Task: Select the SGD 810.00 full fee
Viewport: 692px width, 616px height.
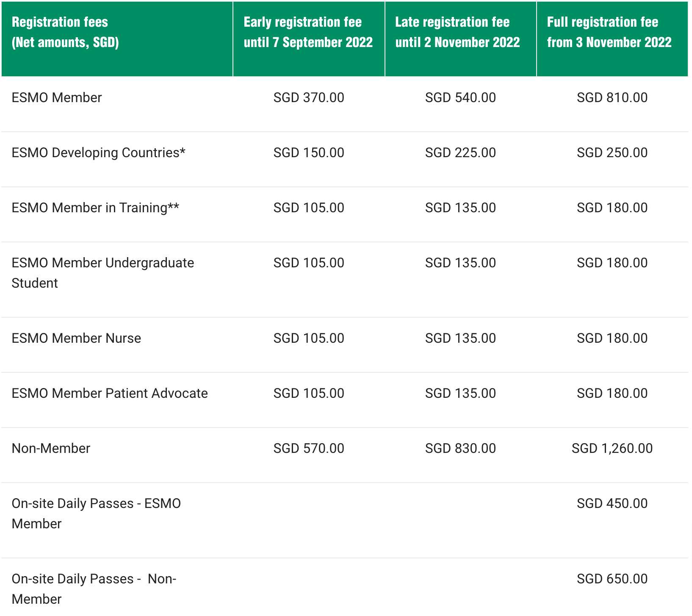Action: tap(612, 98)
